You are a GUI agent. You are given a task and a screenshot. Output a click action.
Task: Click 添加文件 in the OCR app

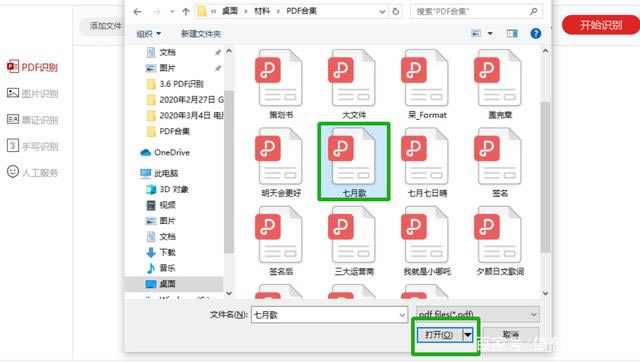pyautogui.click(x=105, y=26)
